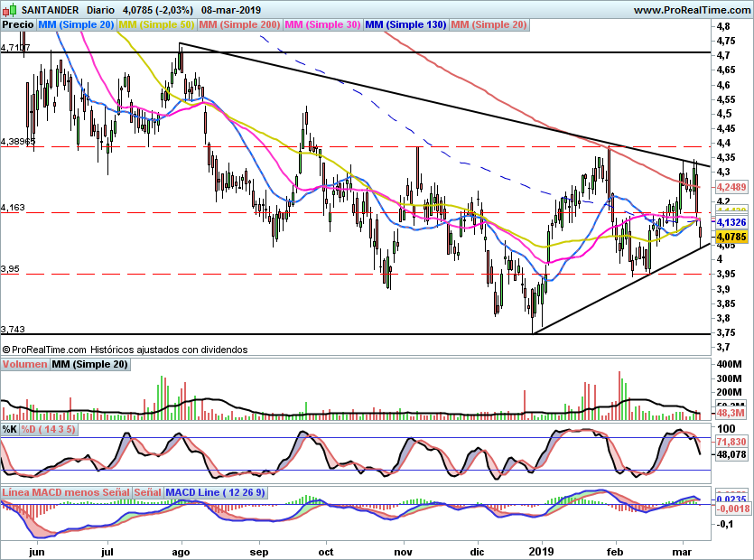Click the MM (Simple 130) label

pos(405,24)
